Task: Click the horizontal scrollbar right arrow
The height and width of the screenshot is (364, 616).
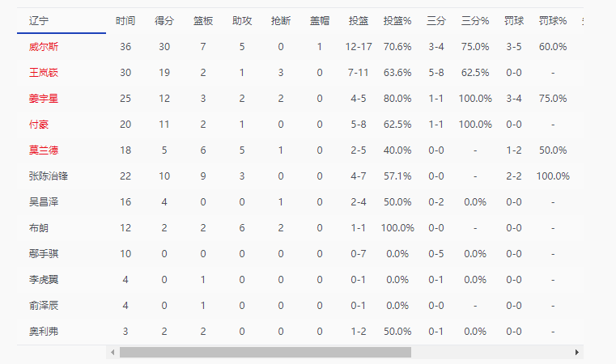Action: click(x=576, y=353)
